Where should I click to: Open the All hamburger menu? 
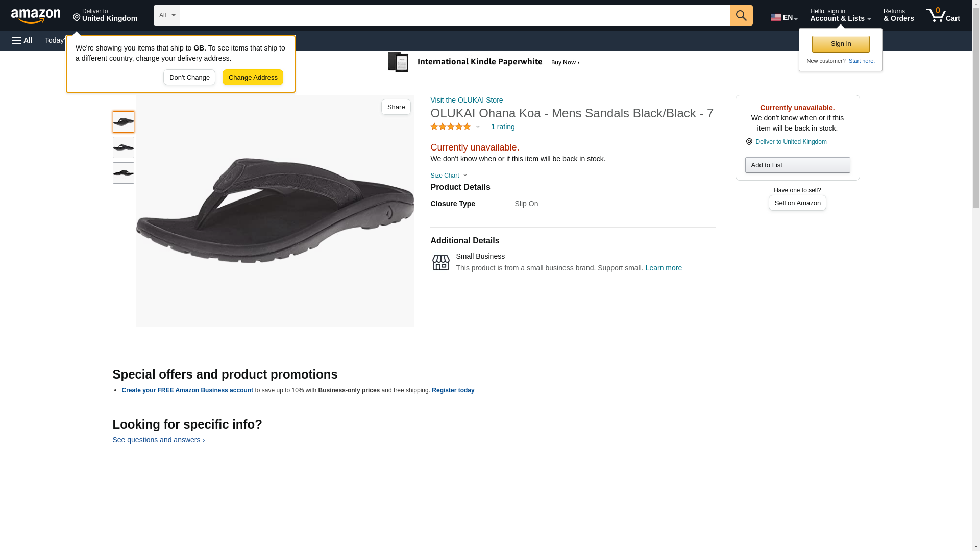22,40
